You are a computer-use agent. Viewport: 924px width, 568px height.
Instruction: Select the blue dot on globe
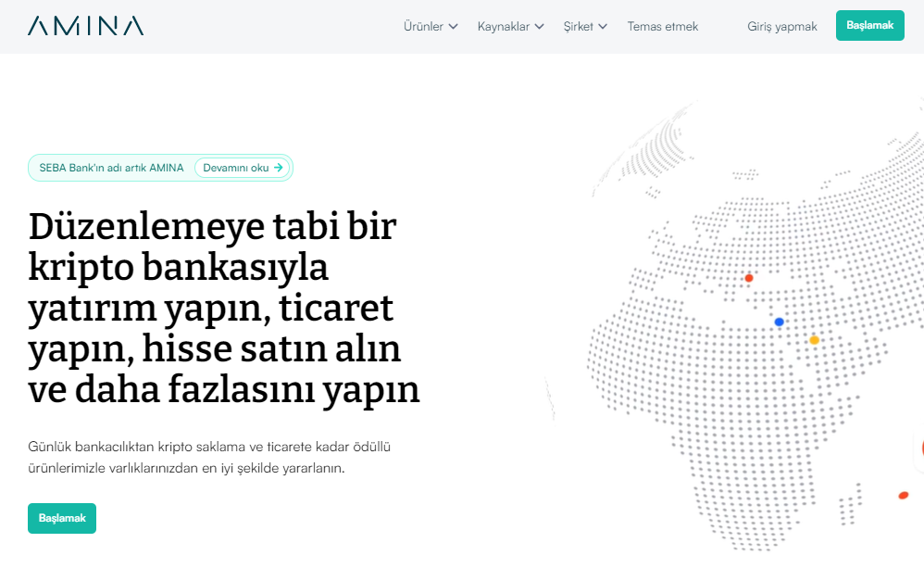coord(779,322)
